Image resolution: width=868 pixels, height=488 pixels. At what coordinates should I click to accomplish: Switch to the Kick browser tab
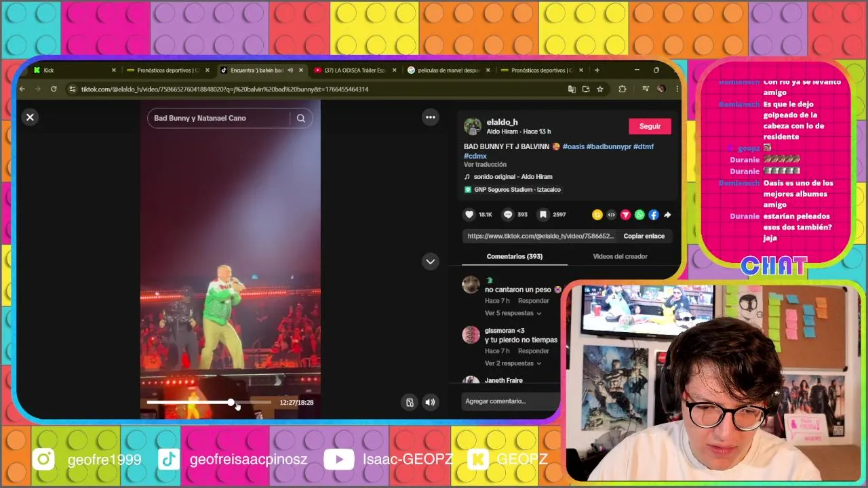tap(73, 70)
